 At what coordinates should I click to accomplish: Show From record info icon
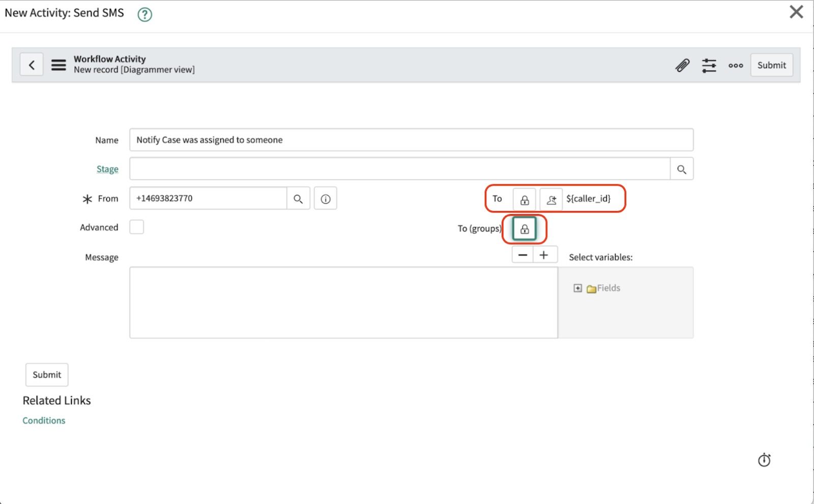point(326,198)
